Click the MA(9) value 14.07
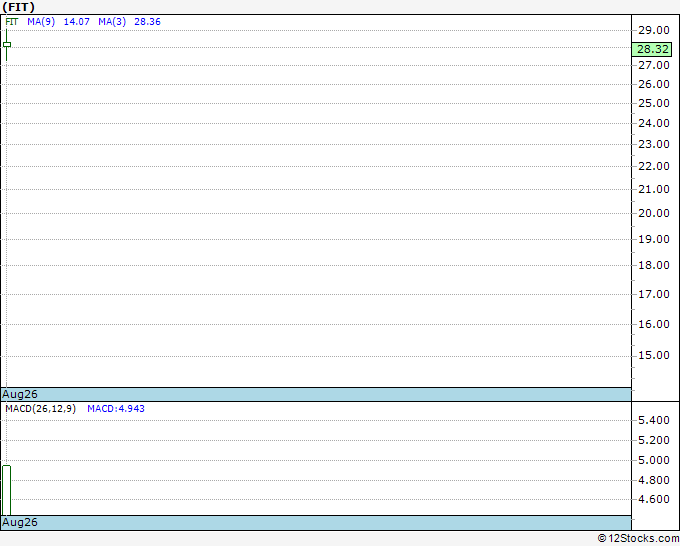The image size is (680, 546). (76, 22)
